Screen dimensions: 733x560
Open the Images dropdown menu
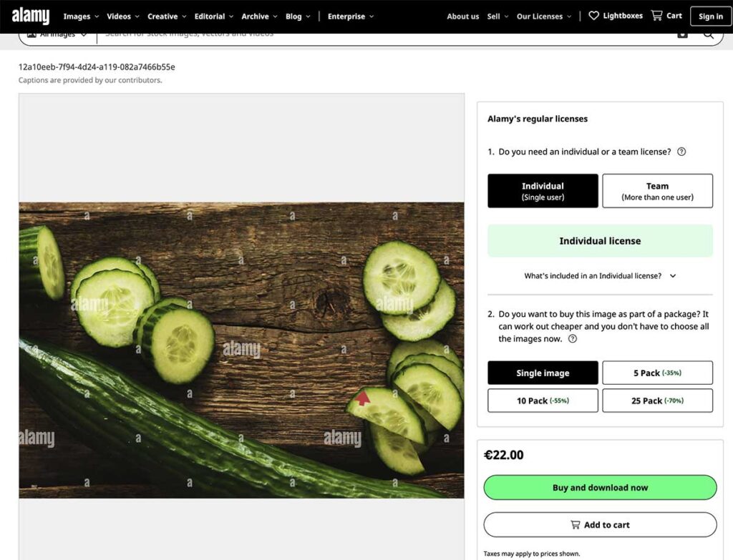[81, 16]
